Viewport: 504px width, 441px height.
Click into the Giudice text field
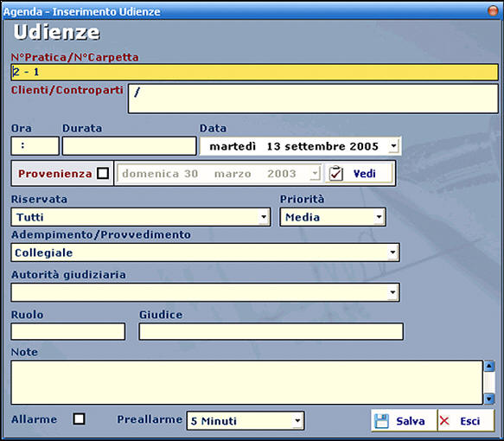tap(271, 331)
